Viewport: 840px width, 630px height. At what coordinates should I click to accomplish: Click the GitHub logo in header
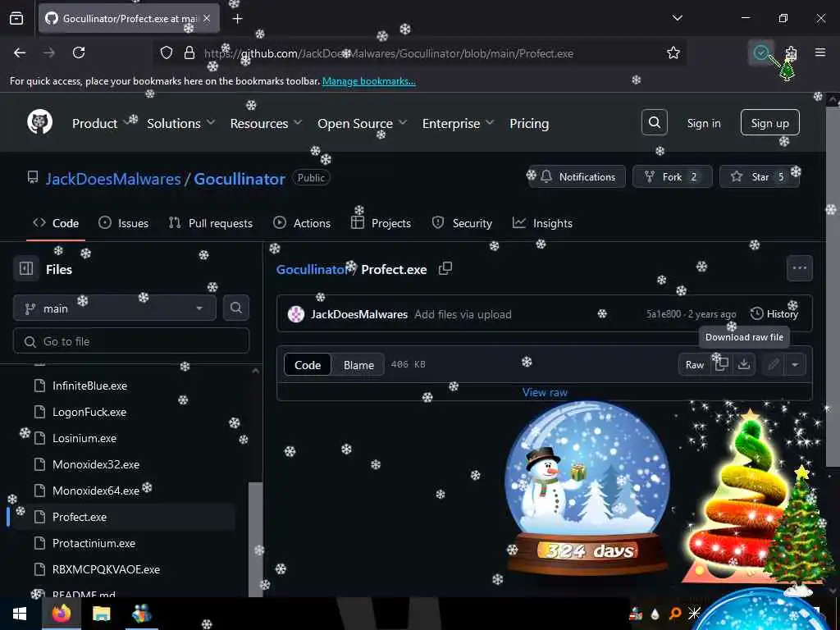click(x=39, y=123)
